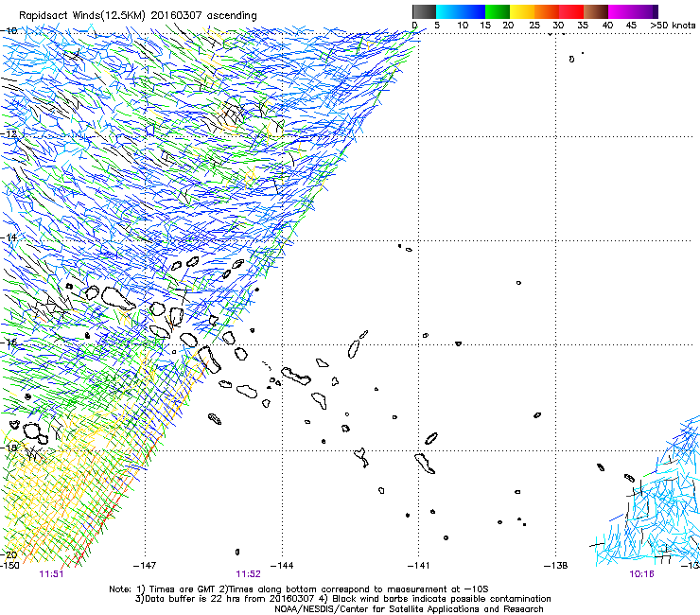The width and height of the screenshot is (700, 615).
Task: Click the '-141' longitude axis label
Action: (419, 566)
